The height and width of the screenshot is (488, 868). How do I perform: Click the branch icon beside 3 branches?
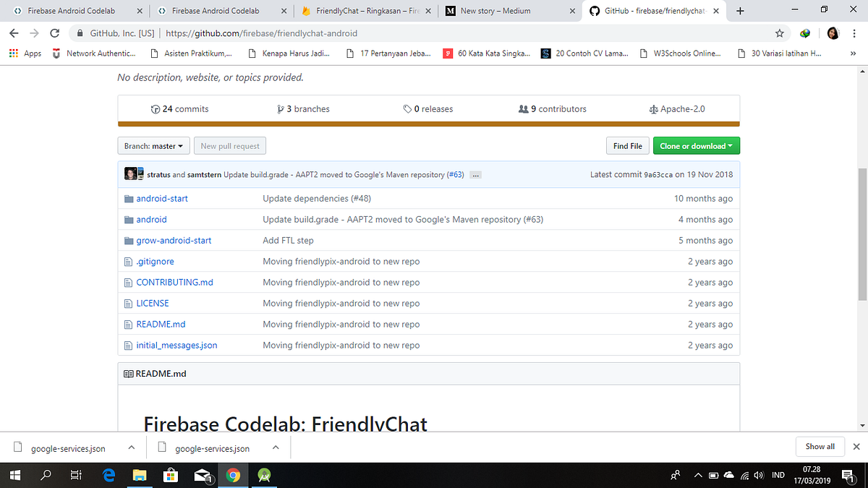click(281, 108)
